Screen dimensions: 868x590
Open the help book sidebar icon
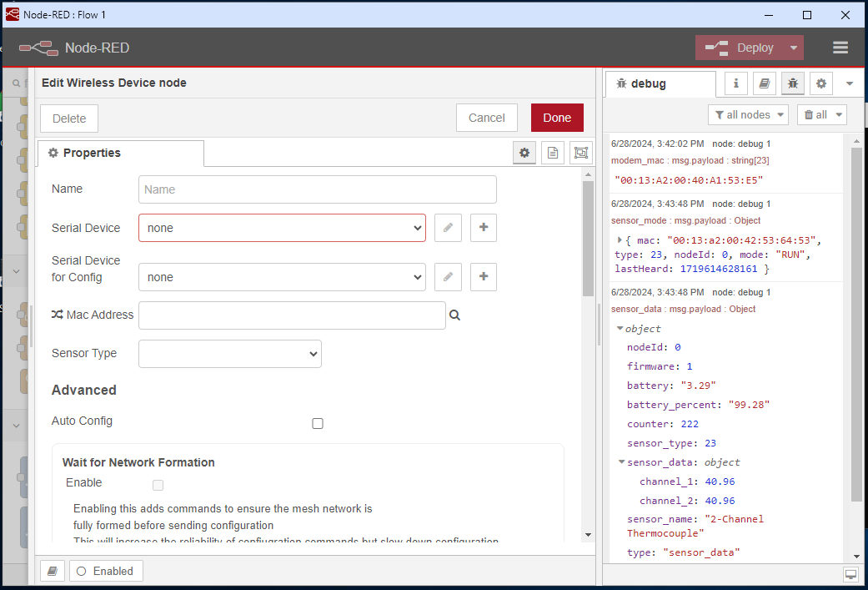764,83
